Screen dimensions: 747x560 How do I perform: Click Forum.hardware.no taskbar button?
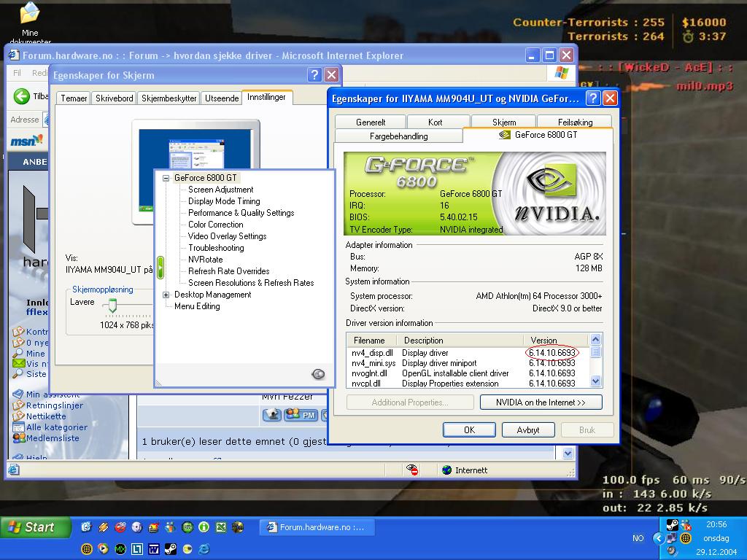coord(317,527)
